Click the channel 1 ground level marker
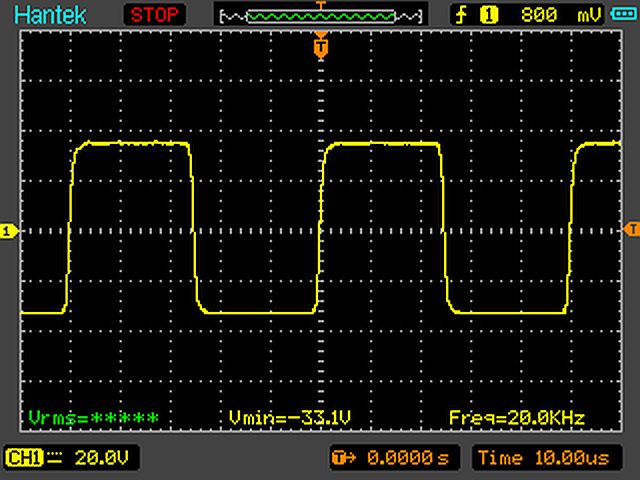The height and width of the screenshot is (480, 640). pos(8,231)
